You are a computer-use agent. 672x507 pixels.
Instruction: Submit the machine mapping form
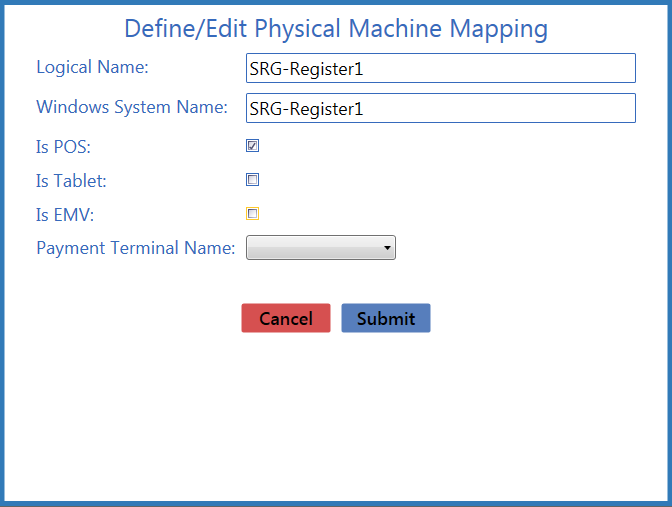pyautogui.click(x=386, y=318)
